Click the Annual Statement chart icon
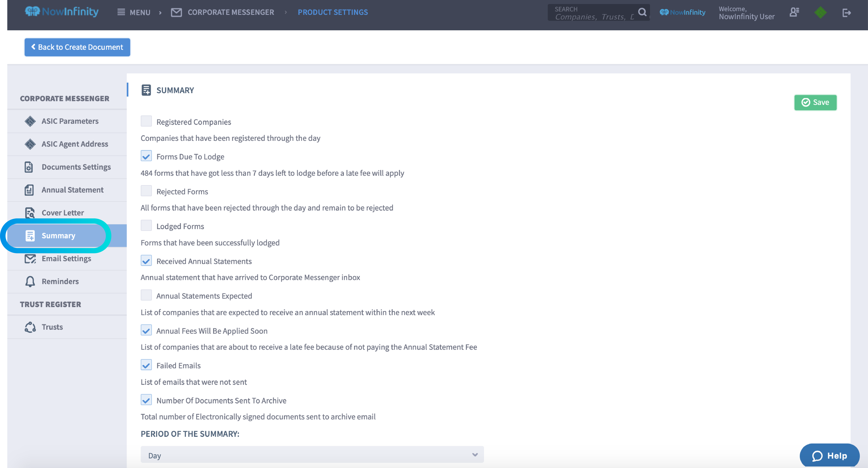This screenshot has width=868, height=468. pyautogui.click(x=29, y=190)
